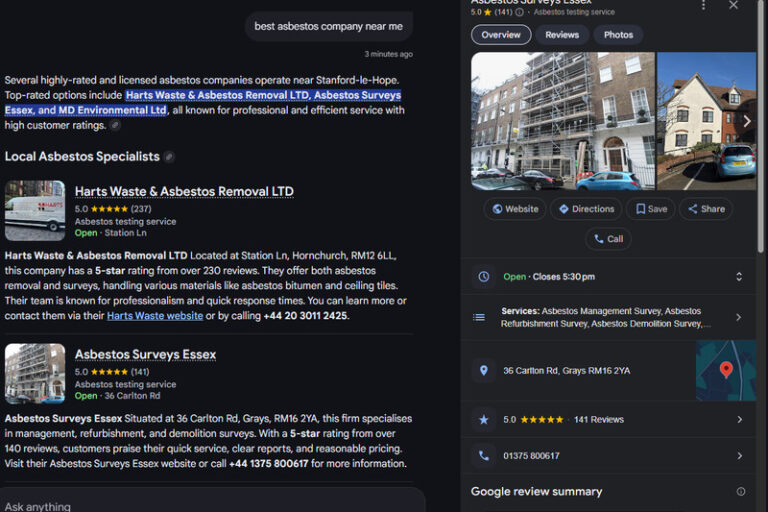The width and height of the screenshot is (768, 512).
Task: Click the Asbestos Surveys Essex rating (141) in list
Action: pos(112,372)
